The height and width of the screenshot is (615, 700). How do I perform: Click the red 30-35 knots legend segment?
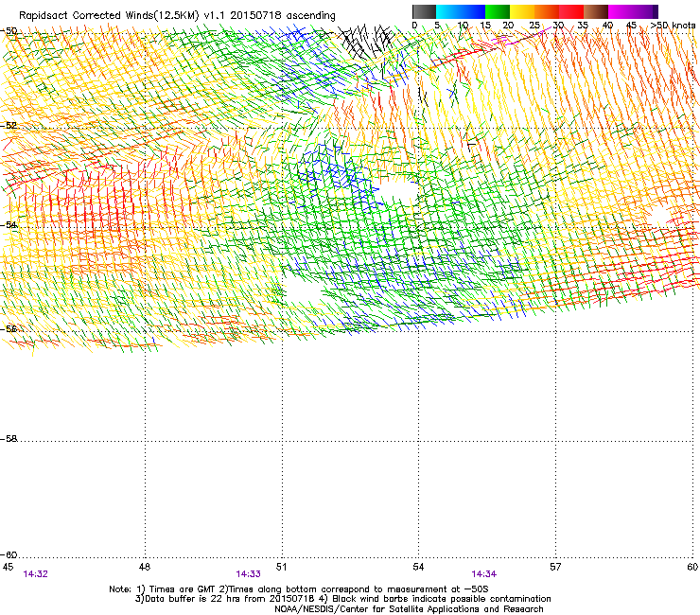tap(571, 11)
